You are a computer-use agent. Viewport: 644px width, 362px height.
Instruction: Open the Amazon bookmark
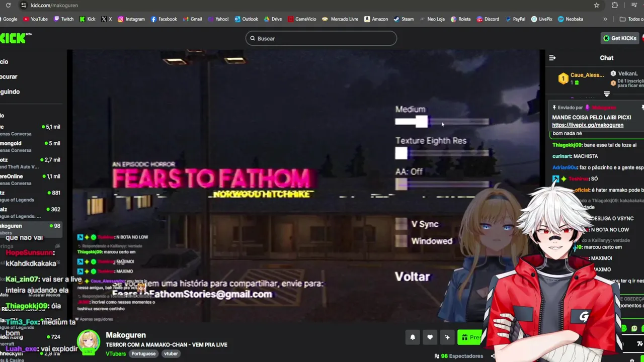375,19
